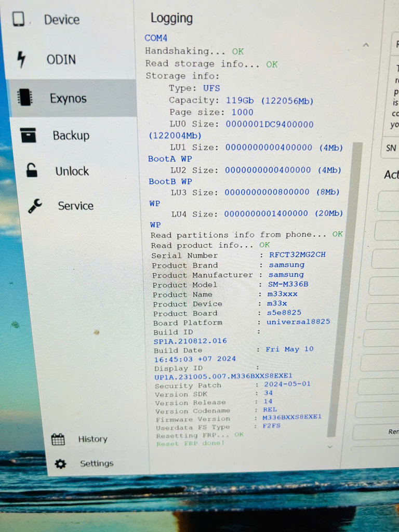The height and width of the screenshot is (532, 399).
Task: Click userdata FS type F2FS
Action: click(x=271, y=425)
